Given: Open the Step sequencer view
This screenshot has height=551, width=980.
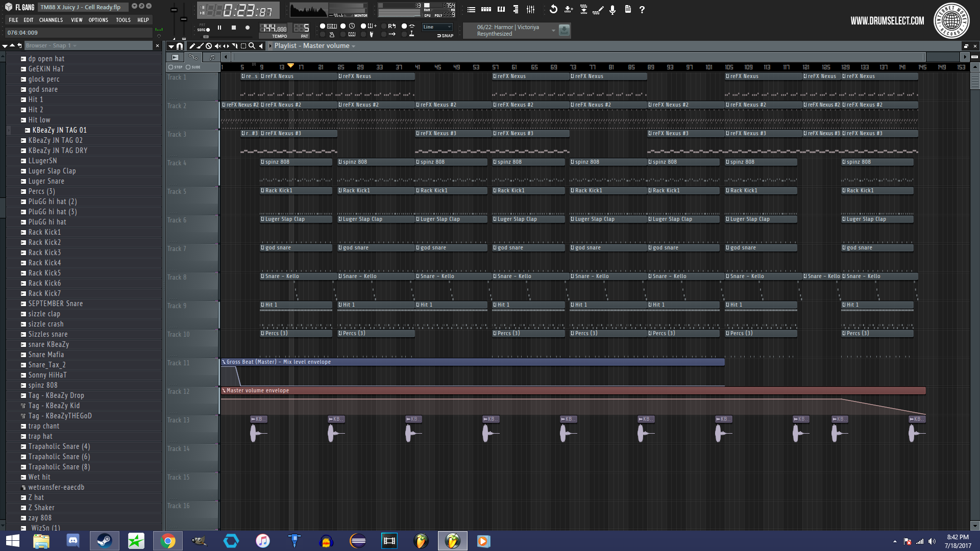Looking at the screenshot, I should 486,9.
